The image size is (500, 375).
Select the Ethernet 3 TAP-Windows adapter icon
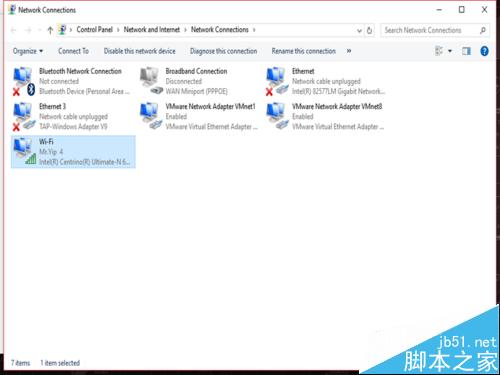coord(24,116)
